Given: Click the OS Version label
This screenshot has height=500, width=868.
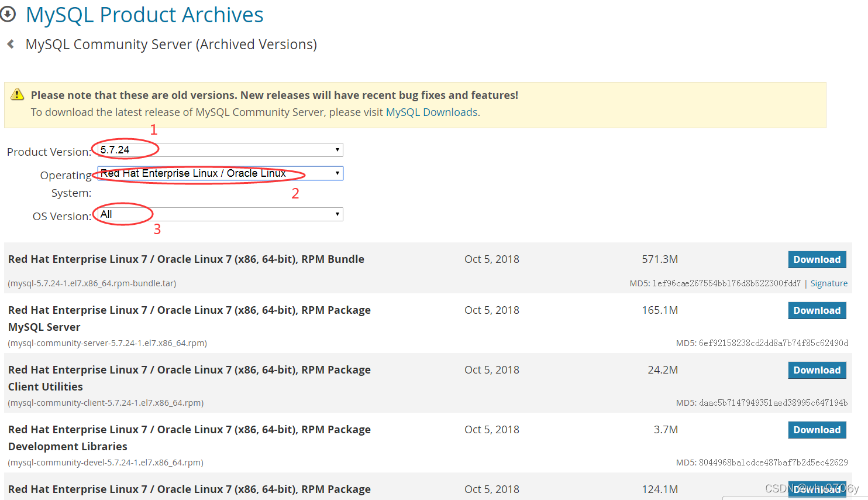Looking at the screenshot, I should 62,216.
